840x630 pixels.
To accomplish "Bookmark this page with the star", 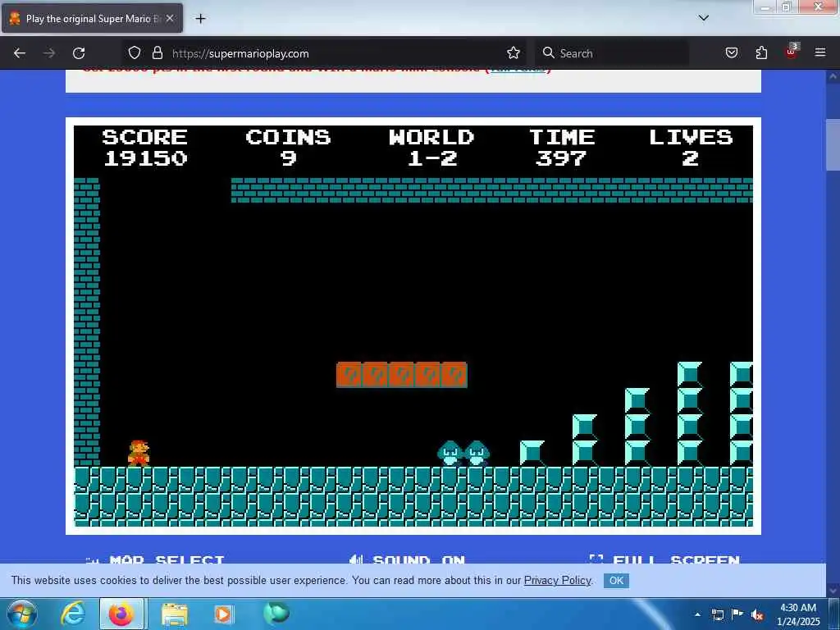I will tap(514, 53).
